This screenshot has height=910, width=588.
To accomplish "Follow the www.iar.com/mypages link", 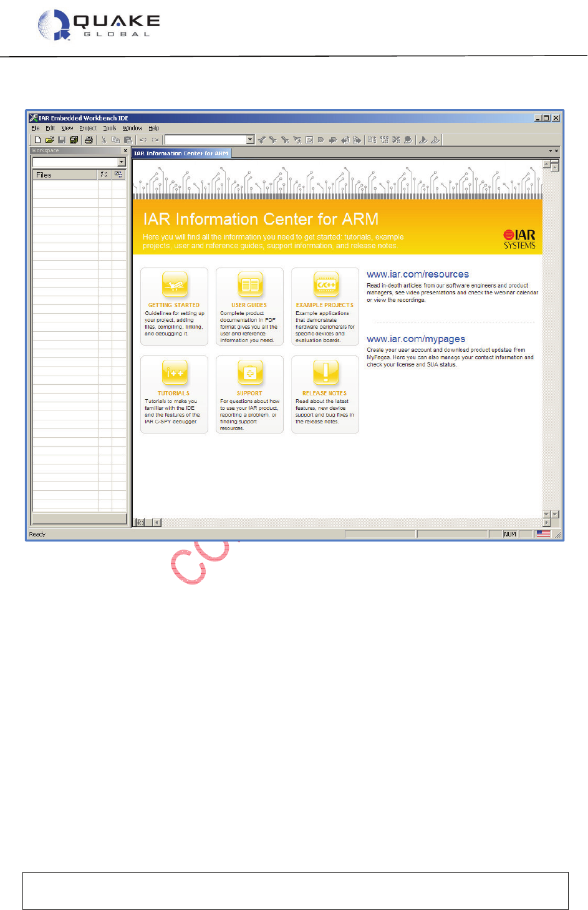I will [416, 339].
